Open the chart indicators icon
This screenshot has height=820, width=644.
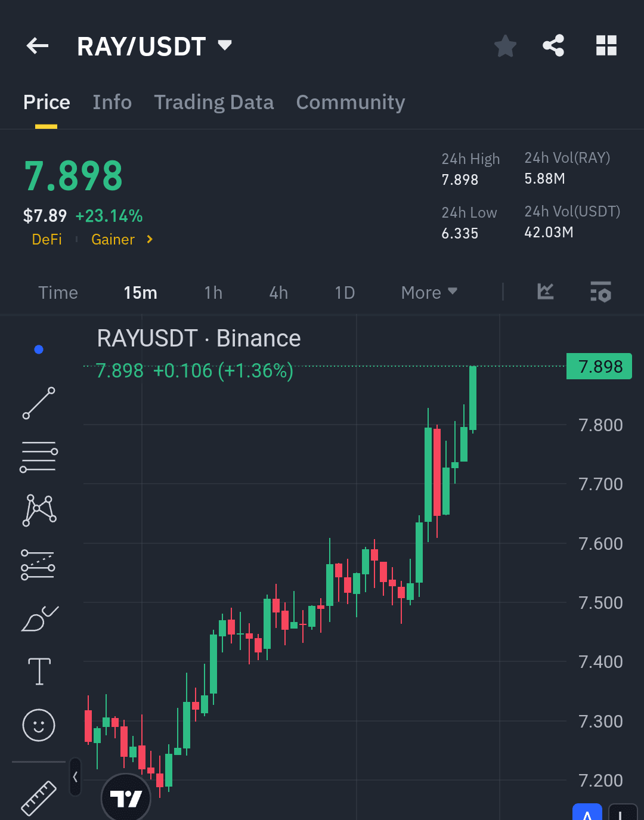pos(546,292)
